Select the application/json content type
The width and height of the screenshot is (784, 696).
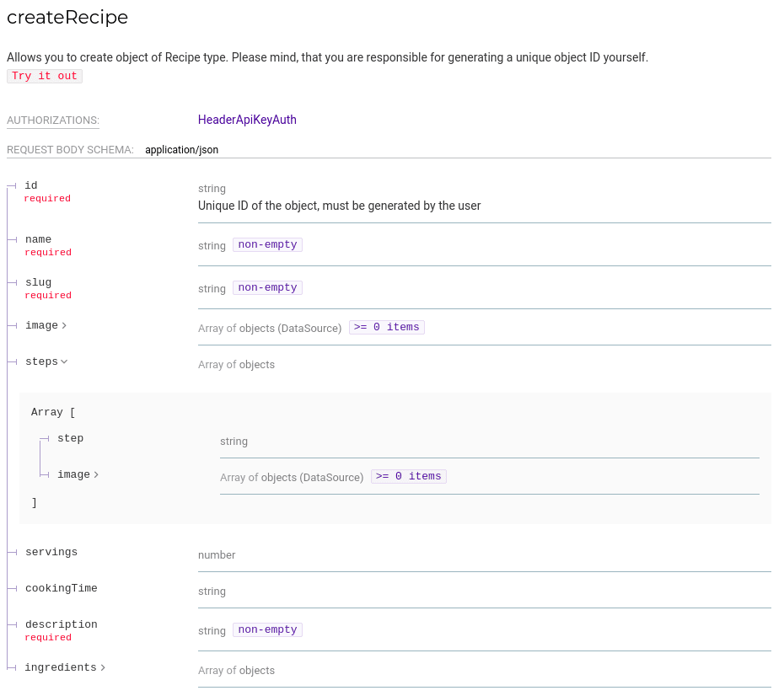[x=181, y=150]
